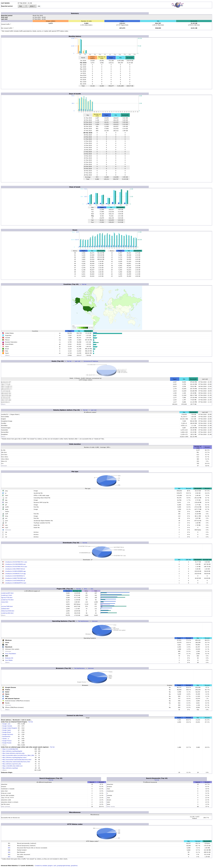Open Exit link in Pages-URL header

92,589
